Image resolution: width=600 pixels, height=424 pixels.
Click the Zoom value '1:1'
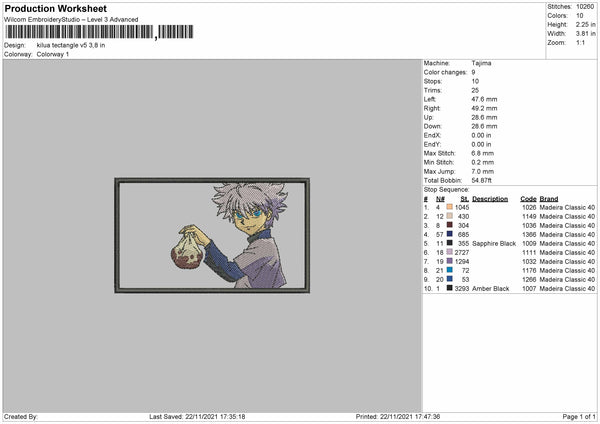point(580,42)
